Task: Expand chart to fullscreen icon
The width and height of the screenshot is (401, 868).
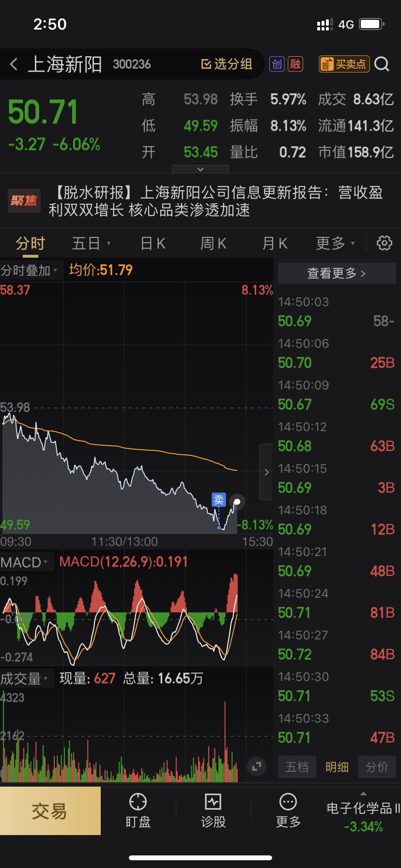Action: pyautogui.click(x=257, y=766)
